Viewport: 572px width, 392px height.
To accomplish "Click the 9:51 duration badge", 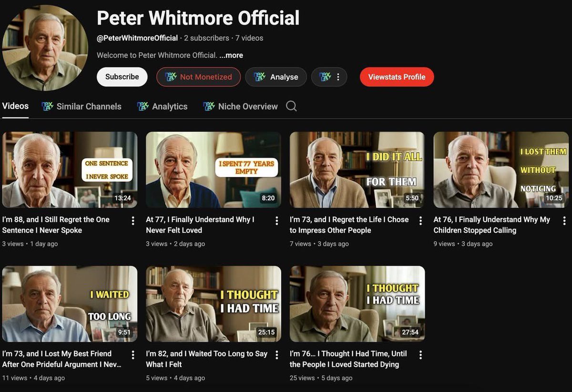I will tap(124, 332).
